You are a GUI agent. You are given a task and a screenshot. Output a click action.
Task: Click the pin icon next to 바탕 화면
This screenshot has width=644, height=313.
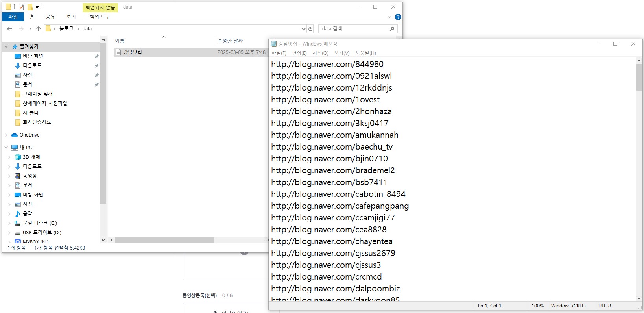96,56
